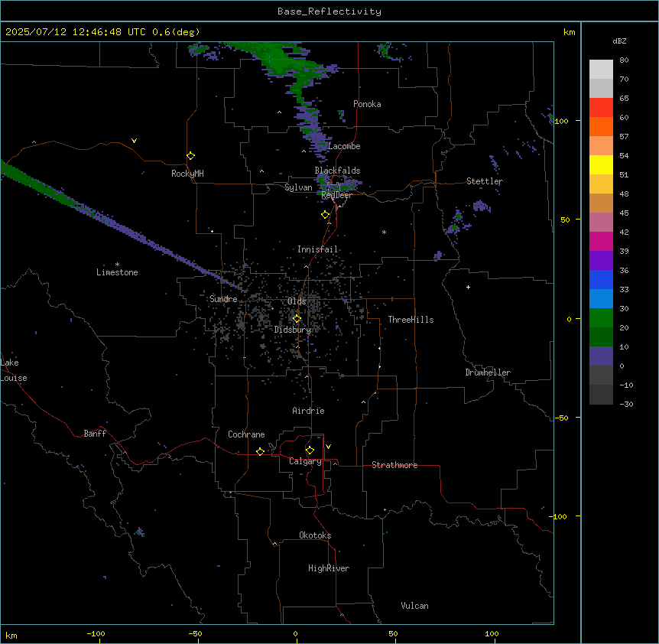
Task: Click the -30 value on the dBZ scale
Action: pyautogui.click(x=626, y=405)
